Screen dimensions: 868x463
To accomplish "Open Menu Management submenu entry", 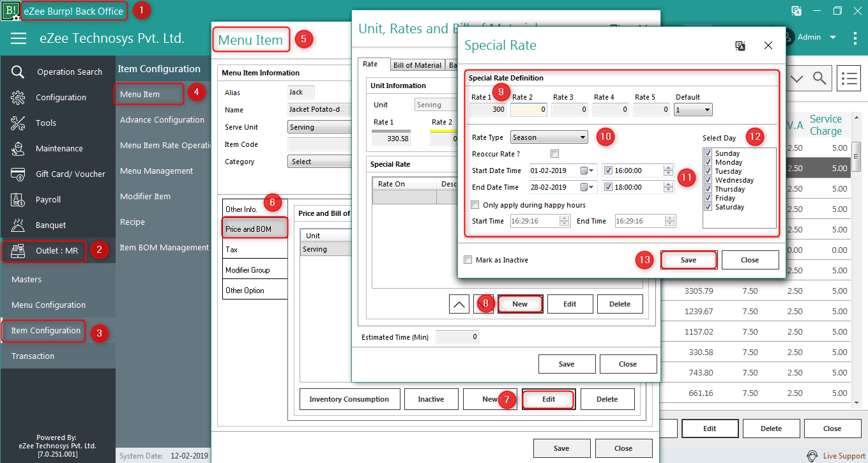I will (x=156, y=171).
